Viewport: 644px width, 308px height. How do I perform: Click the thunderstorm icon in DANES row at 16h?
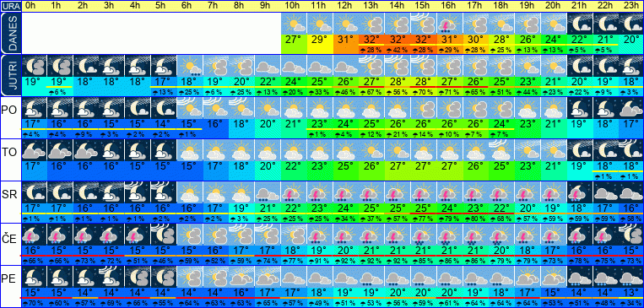[x=449, y=24]
